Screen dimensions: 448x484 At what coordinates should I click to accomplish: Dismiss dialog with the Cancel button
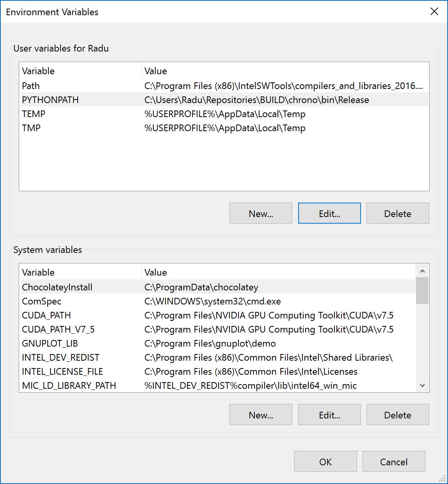pos(394,461)
